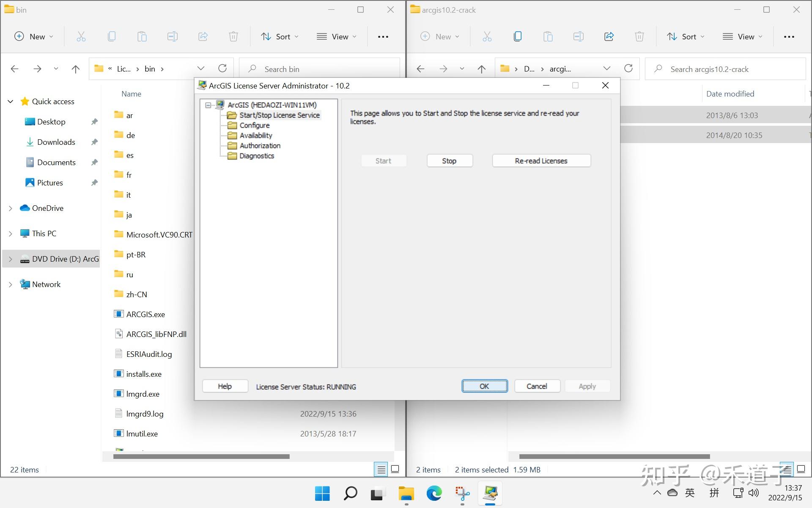
Task: Open Sort dropdown in bin window
Action: pos(280,37)
